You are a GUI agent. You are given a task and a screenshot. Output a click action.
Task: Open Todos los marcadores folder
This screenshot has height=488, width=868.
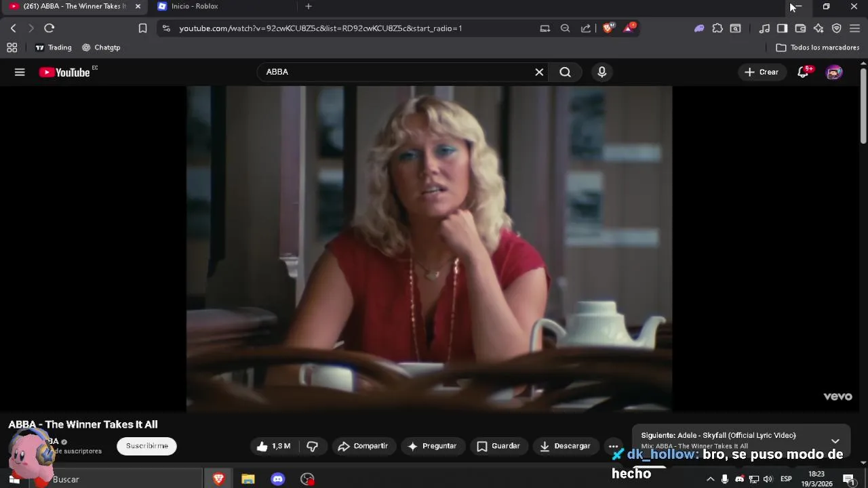[818, 47]
